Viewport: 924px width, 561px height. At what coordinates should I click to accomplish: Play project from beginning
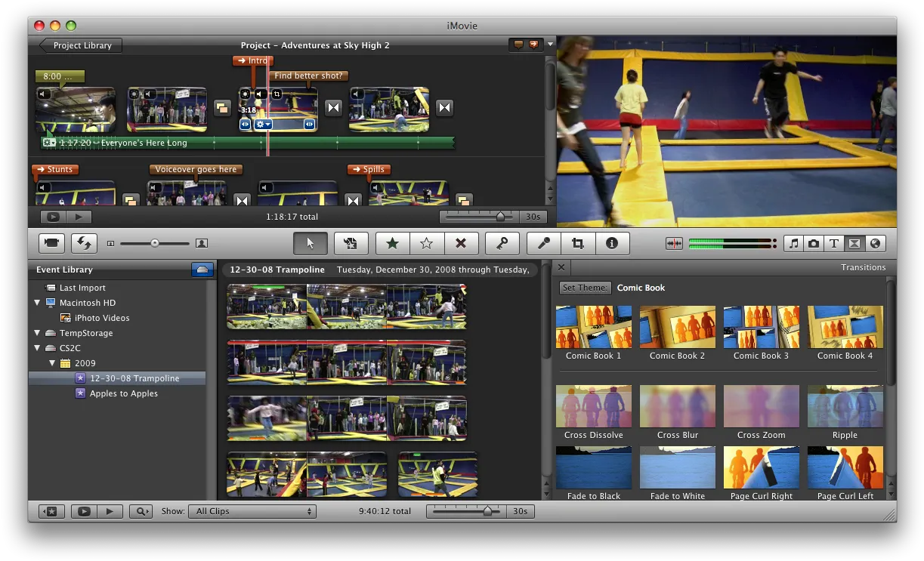[x=79, y=217]
